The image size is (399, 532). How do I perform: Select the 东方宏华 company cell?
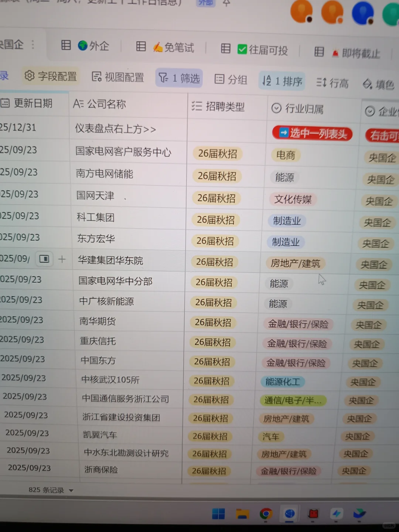[x=129, y=239]
